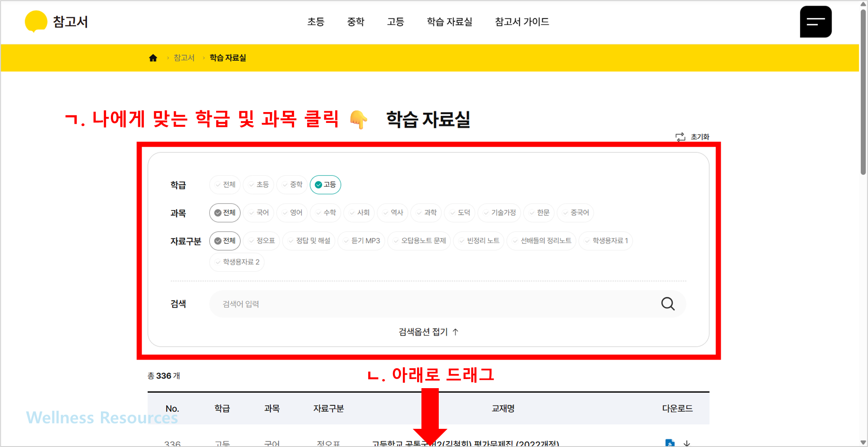
Task: Select 빈정리 노트 material type
Action: (479, 241)
